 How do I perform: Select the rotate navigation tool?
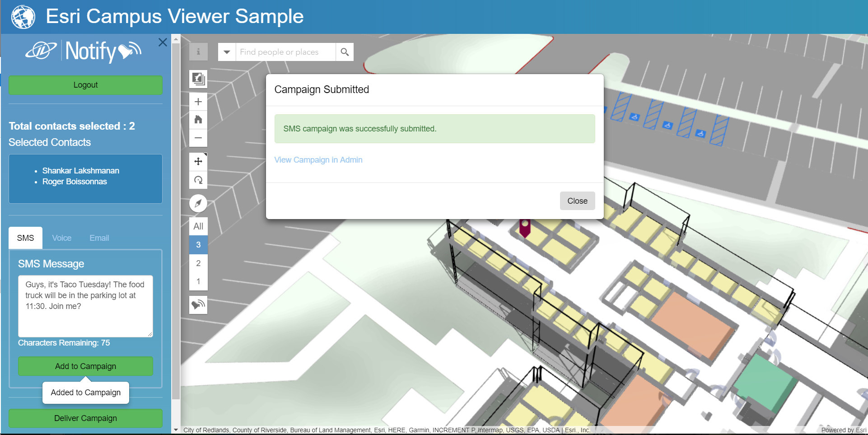pos(198,180)
